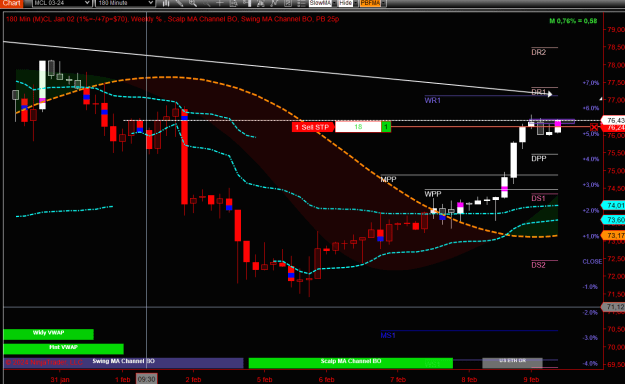Viewport: 625px width, 384px height.
Task: Open the 180 Minute interval dropdown
Action: (x=125, y=3)
